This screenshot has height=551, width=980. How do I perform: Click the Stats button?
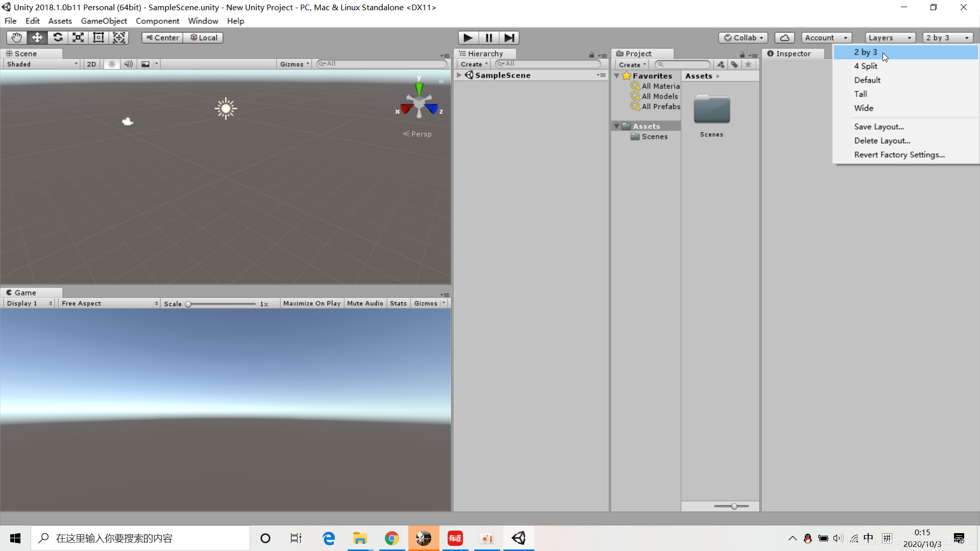(x=398, y=304)
